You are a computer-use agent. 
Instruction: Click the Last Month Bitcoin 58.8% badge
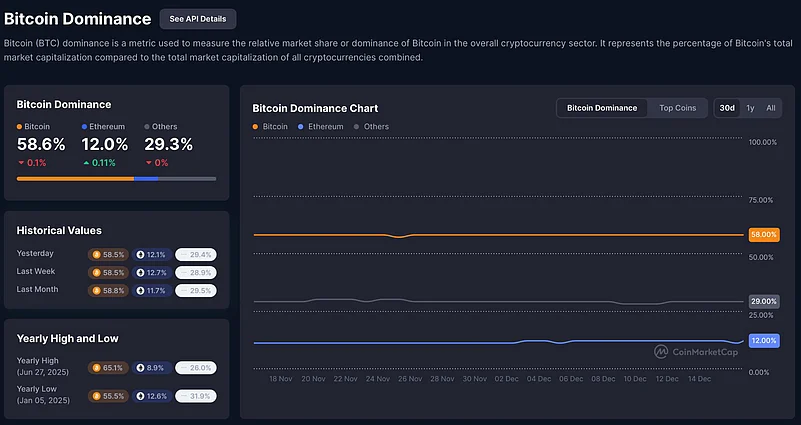point(108,291)
